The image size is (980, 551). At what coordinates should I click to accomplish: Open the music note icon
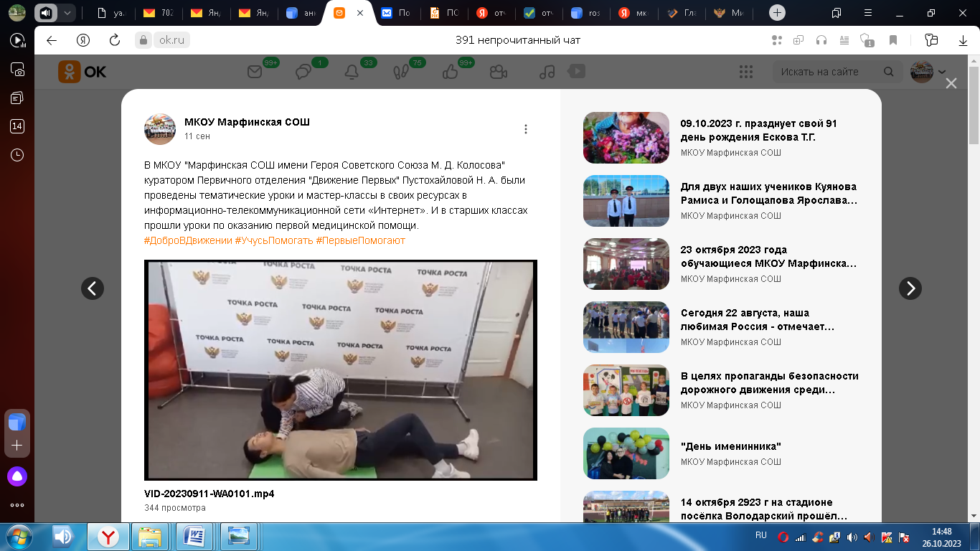click(547, 72)
